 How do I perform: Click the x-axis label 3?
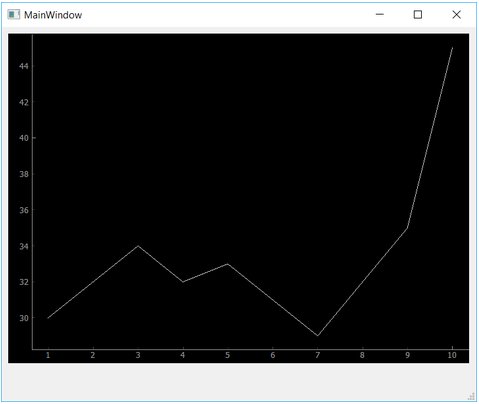pos(138,355)
